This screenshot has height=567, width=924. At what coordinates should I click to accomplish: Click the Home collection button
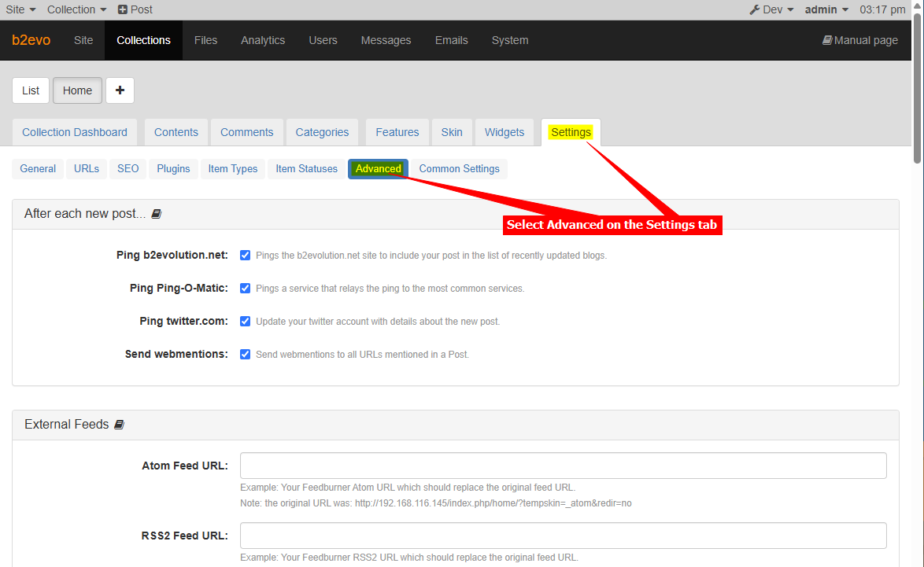coord(77,90)
